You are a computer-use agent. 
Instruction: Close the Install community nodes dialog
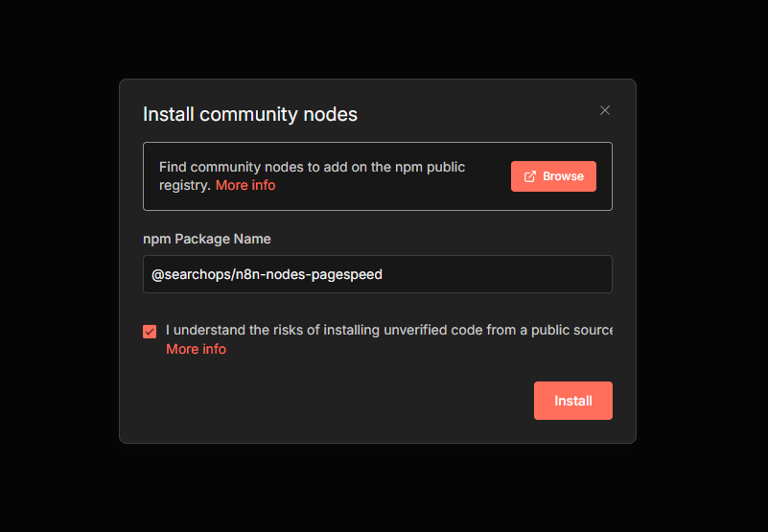click(x=605, y=110)
